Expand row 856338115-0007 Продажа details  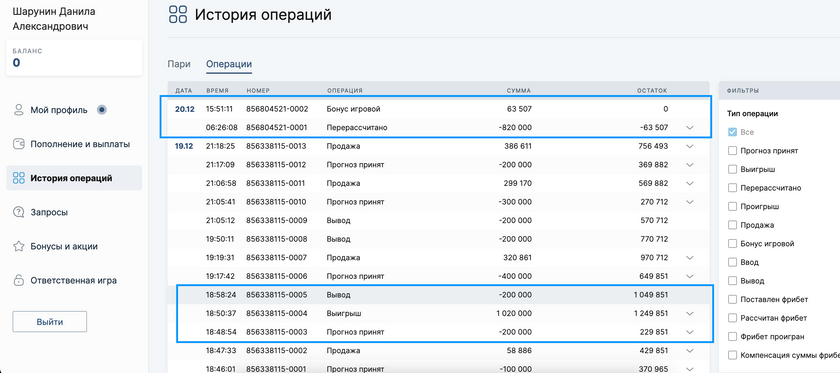coord(689,258)
